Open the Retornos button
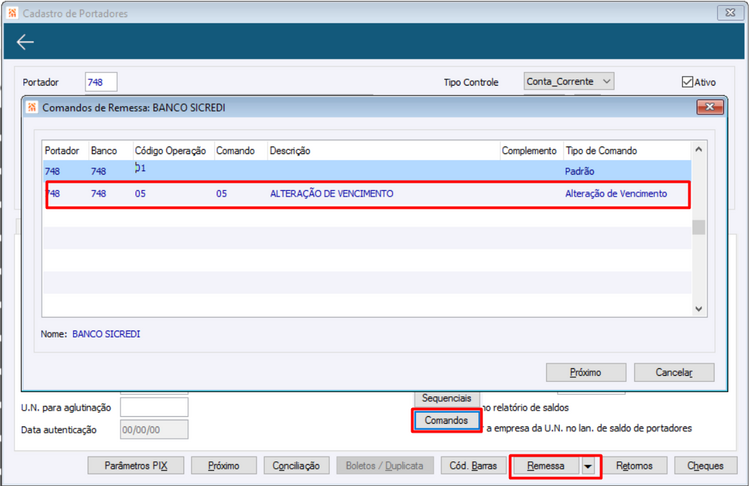The height and width of the screenshot is (486, 750). coord(634,466)
